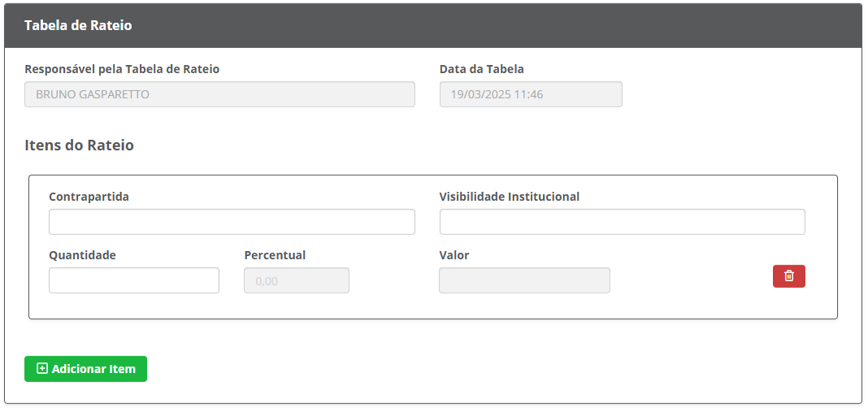The image size is (868, 408).
Task: Click the Data da Tabela label
Action: point(482,69)
